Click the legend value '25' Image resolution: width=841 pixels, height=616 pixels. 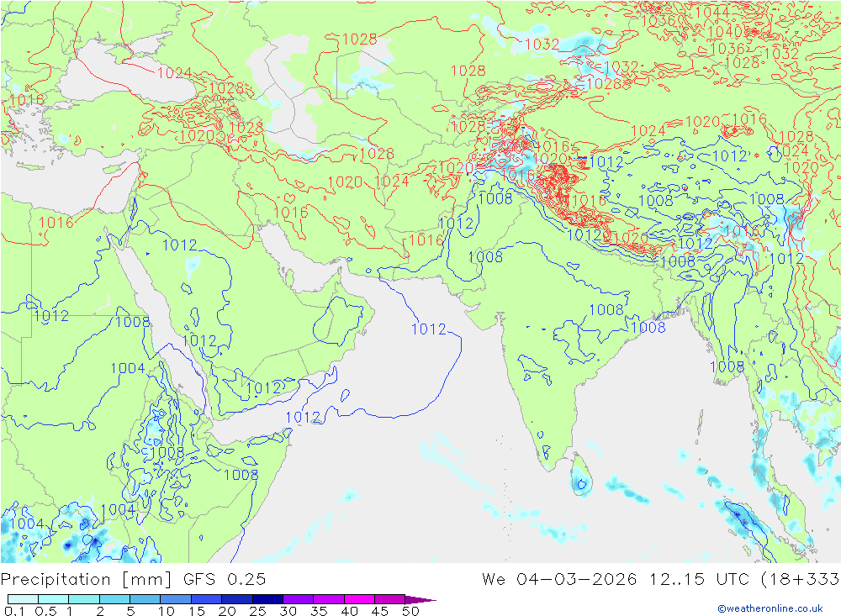point(258,611)
